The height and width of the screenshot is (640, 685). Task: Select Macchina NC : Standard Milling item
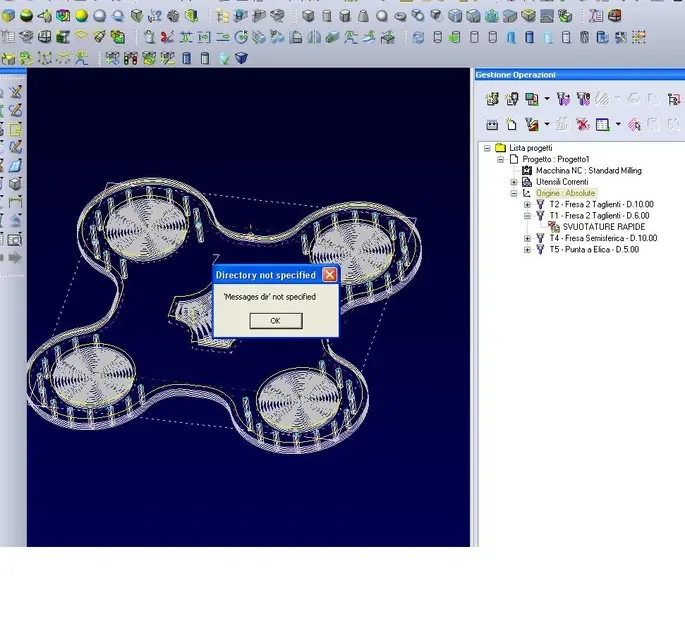pyautogui.click(x=588, y=171)
